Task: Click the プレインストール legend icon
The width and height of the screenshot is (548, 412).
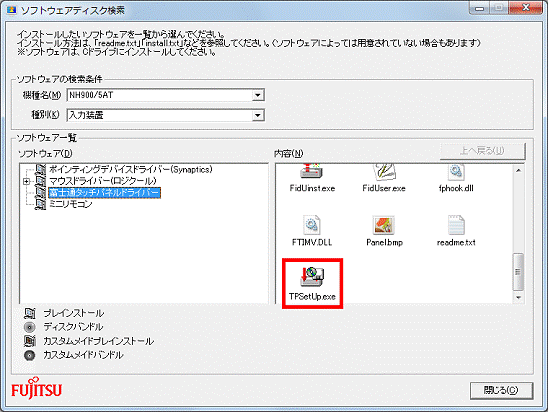Action: pos(30,313)
